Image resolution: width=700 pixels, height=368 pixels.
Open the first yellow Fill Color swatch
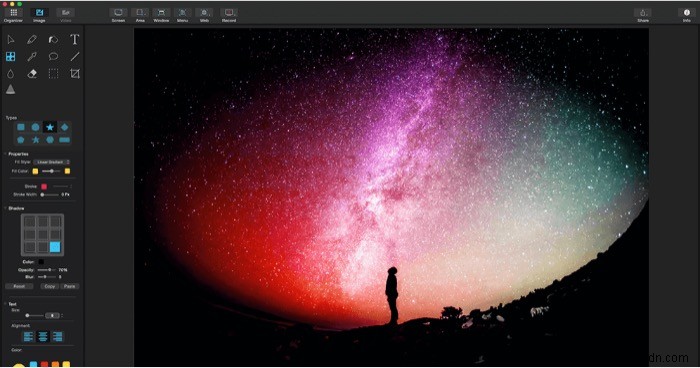click(x=35, y=171)
